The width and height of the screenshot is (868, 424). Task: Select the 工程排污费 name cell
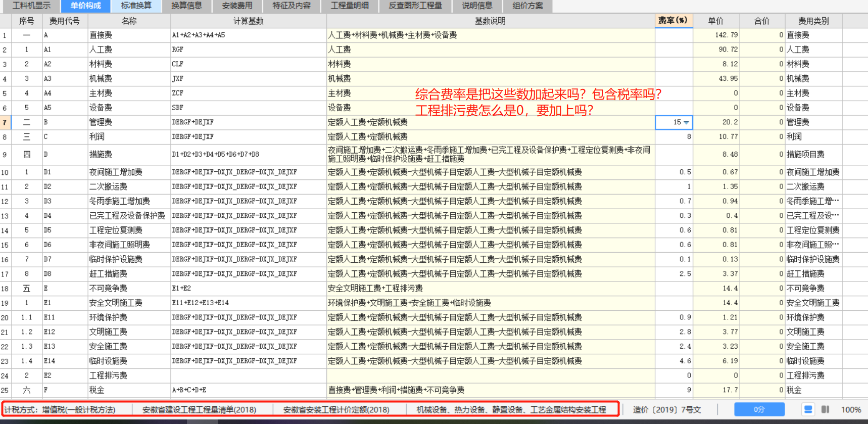pyautogui.click(x=129, y=375)
